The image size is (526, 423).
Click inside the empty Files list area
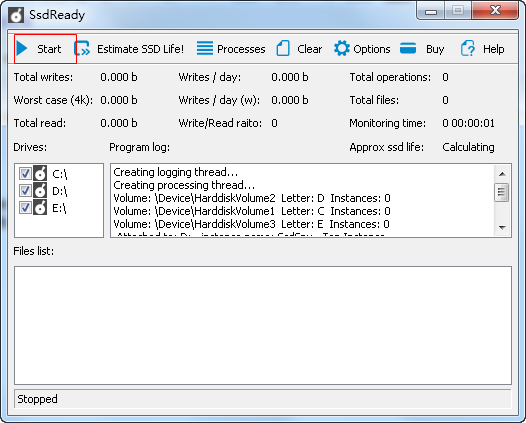[263, 325]
